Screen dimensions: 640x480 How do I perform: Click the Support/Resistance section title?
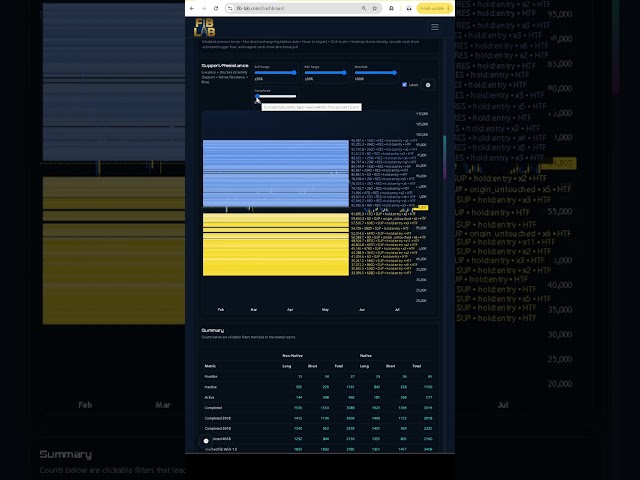coord(225,65)
